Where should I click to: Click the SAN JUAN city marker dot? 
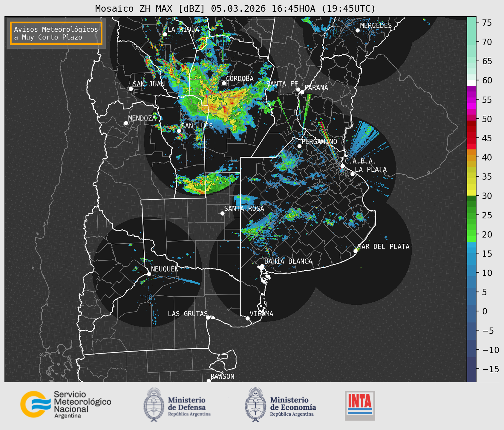[x=131, y=89]
